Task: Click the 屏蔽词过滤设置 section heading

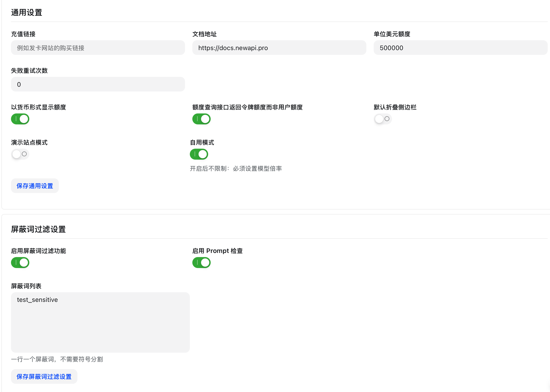Action: pyautogui.click(x=38, y=229)
